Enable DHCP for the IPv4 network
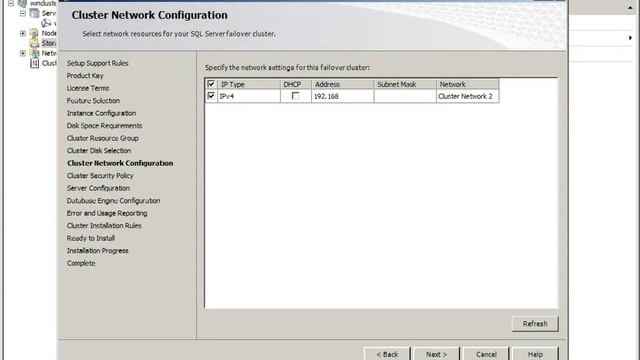The image size is (640, 360). (296, 96)
